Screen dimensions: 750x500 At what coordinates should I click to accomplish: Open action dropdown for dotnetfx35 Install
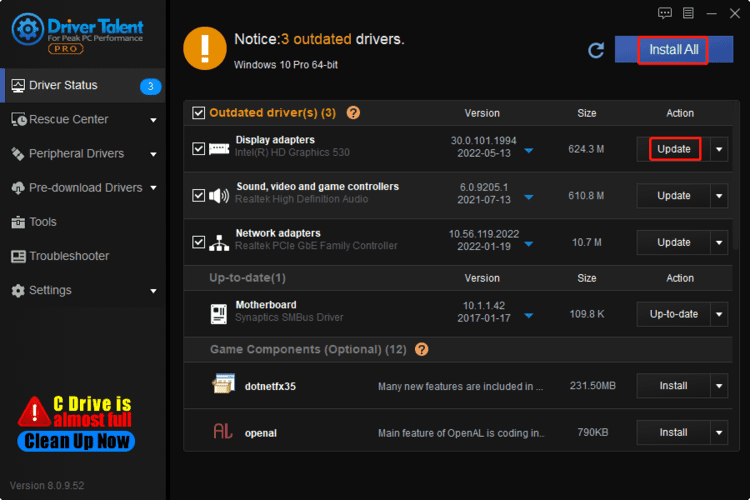coord(719,386)
